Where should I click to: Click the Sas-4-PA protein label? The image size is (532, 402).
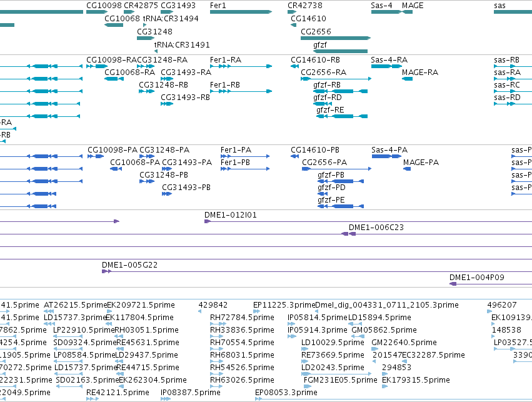tap(389, 150)
